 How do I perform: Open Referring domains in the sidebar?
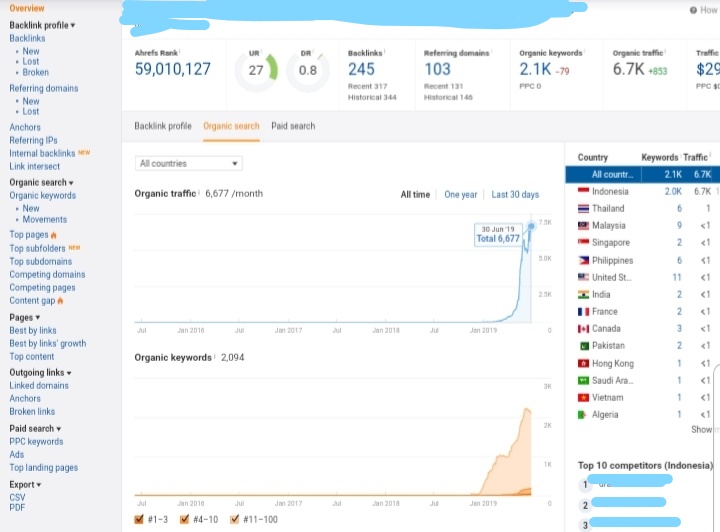pos(44,88)
